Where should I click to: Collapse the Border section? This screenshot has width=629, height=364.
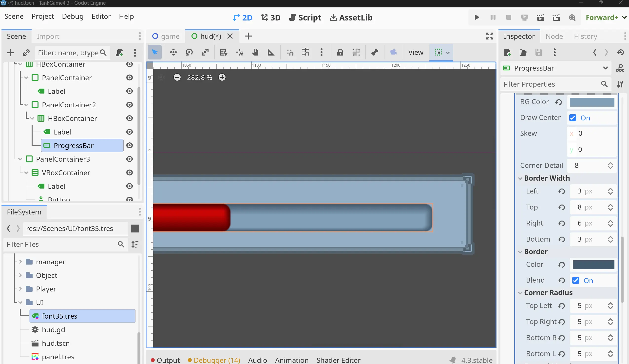(x=520, y=252)
